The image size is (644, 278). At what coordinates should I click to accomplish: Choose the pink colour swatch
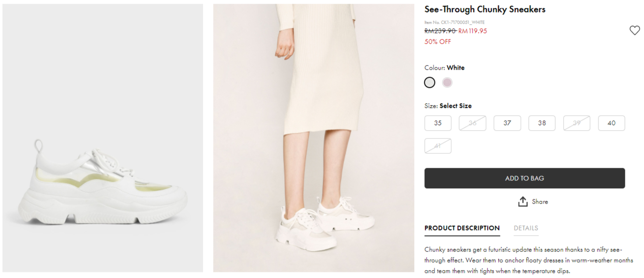pos(447,83)
